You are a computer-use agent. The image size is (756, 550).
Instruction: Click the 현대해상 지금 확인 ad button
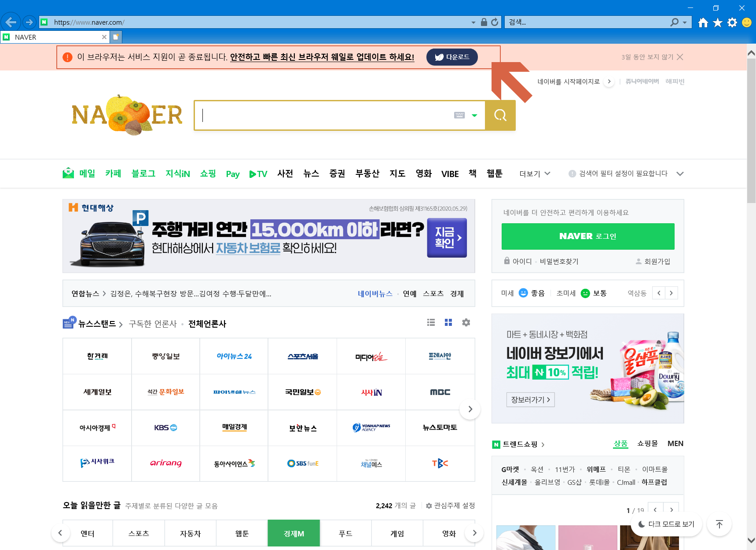pyautogui.click(x=447, y=238)
